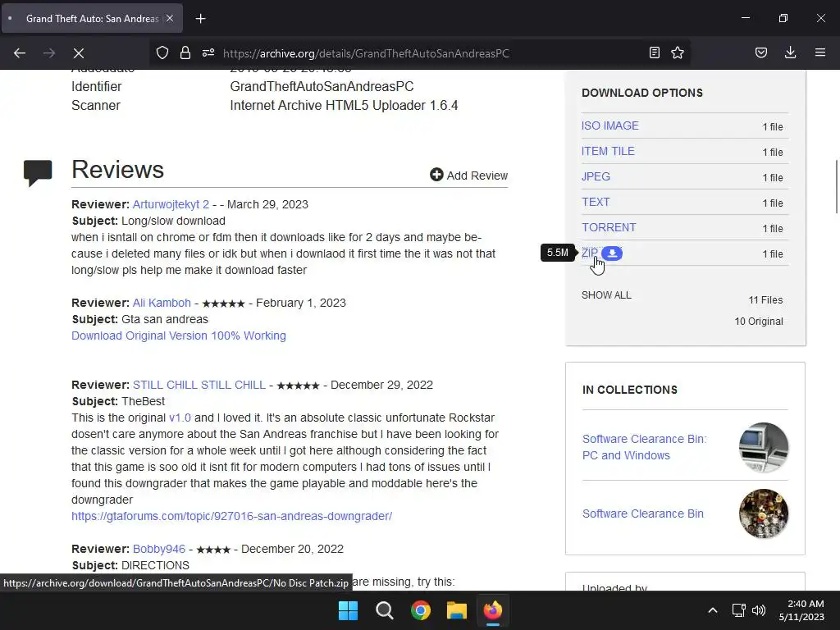The image size is (840, 630).
Task: Open the ITEM TILE download option
Action: pyautogui.click(x=608, y=151)
